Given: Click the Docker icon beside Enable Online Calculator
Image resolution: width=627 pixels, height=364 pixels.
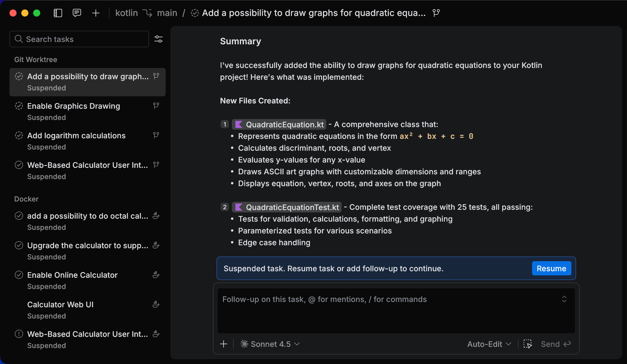Looking at the screenshot, I should [156, 274].
